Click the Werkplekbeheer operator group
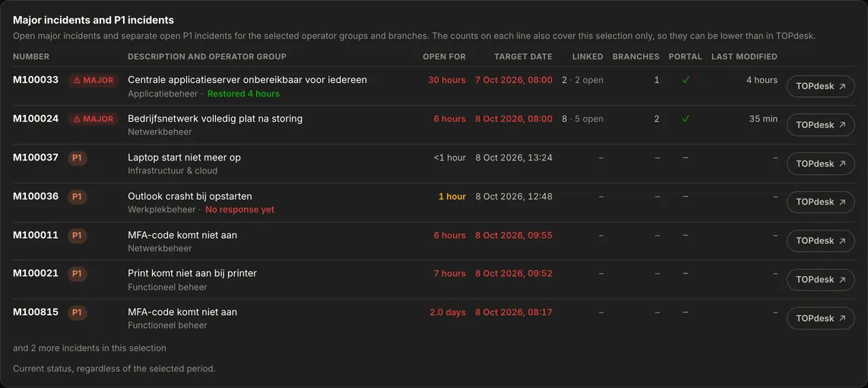868x388 pixels. coord(162,209)
